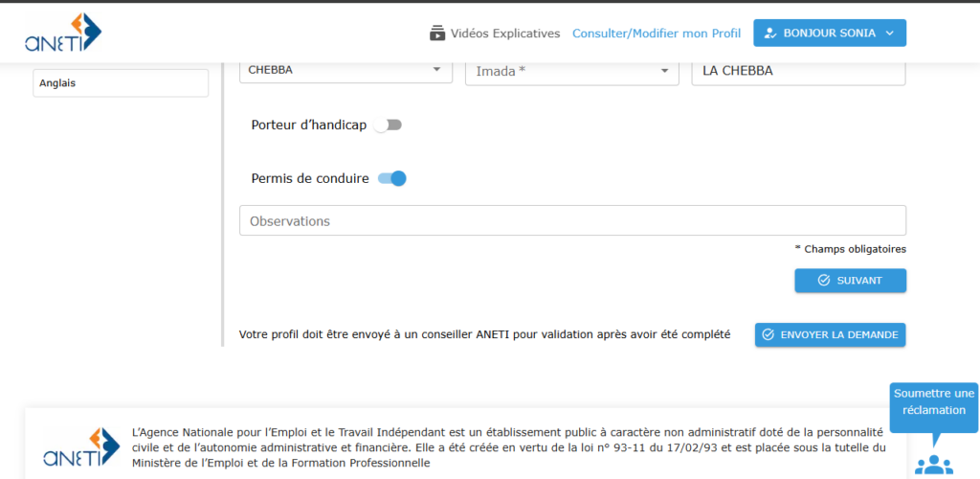Click the user icon beside Bonjour Sonia
The width and height of the screenshot is (980, 479).
click(x=770, y=34)
